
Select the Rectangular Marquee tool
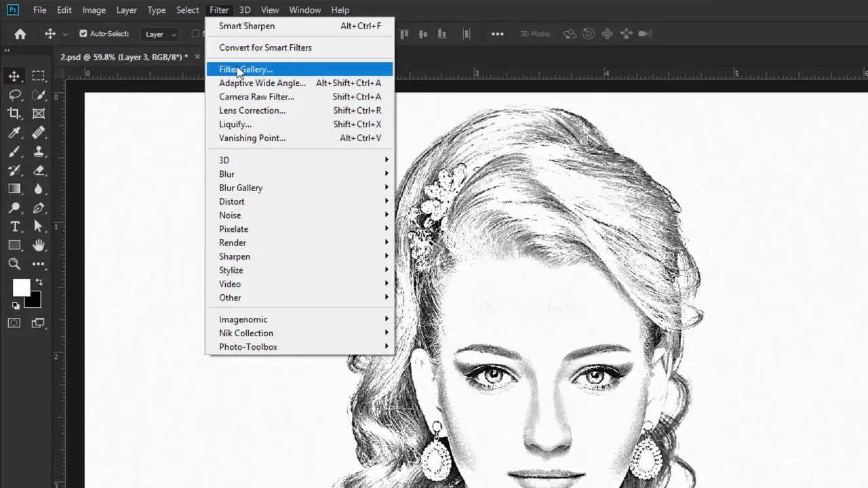[39, 76]
